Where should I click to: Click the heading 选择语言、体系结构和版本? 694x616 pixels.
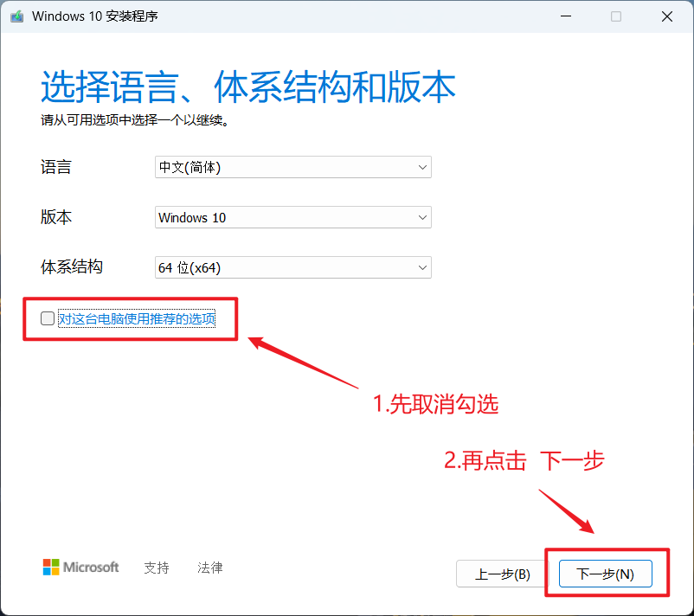pos(247,87)
